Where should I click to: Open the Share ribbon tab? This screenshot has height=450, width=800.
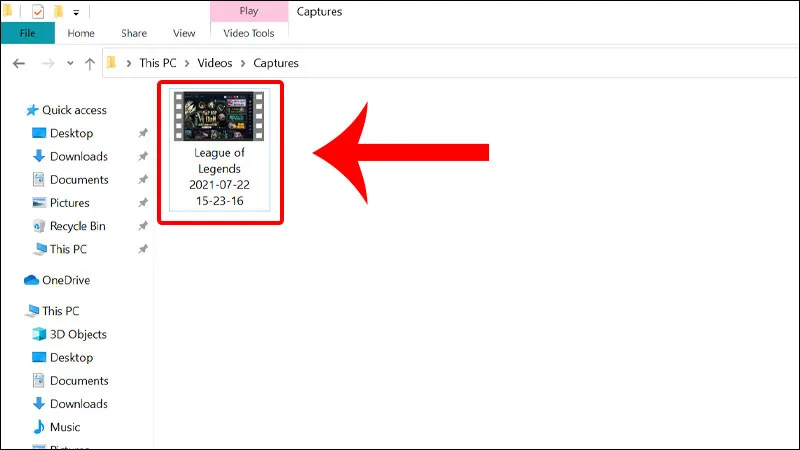[x=134, y=33]
